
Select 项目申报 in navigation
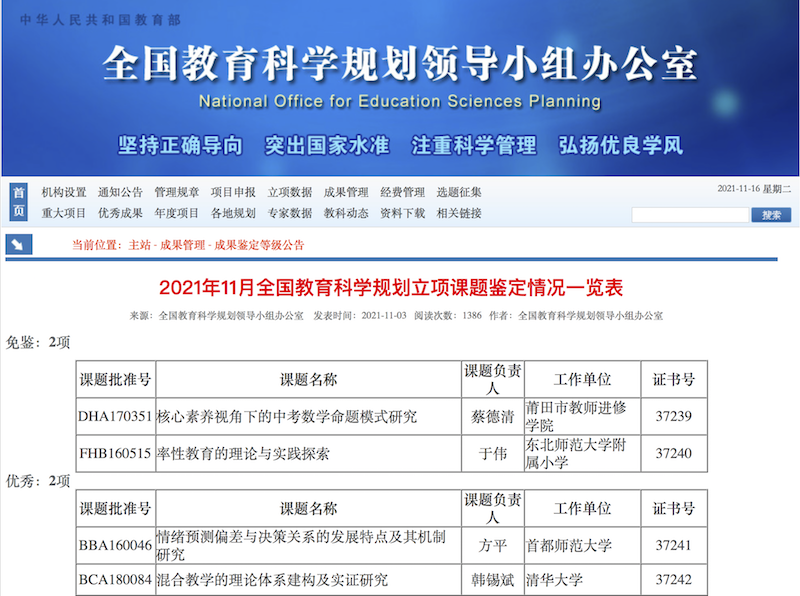[233, 192]
